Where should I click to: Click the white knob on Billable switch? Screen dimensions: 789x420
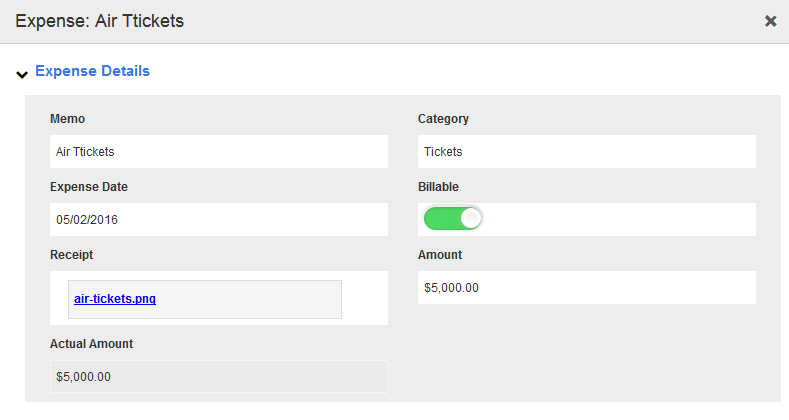pyautogui.click(x=471, y=219)
